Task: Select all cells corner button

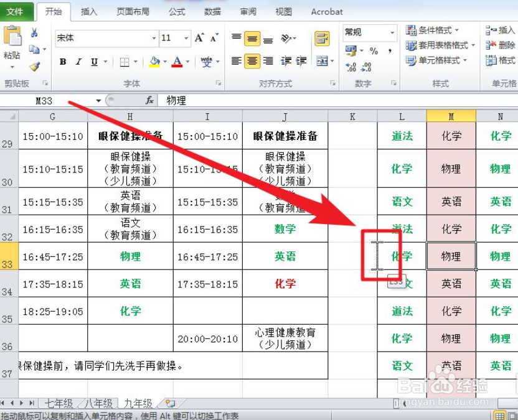Action: 9,116
